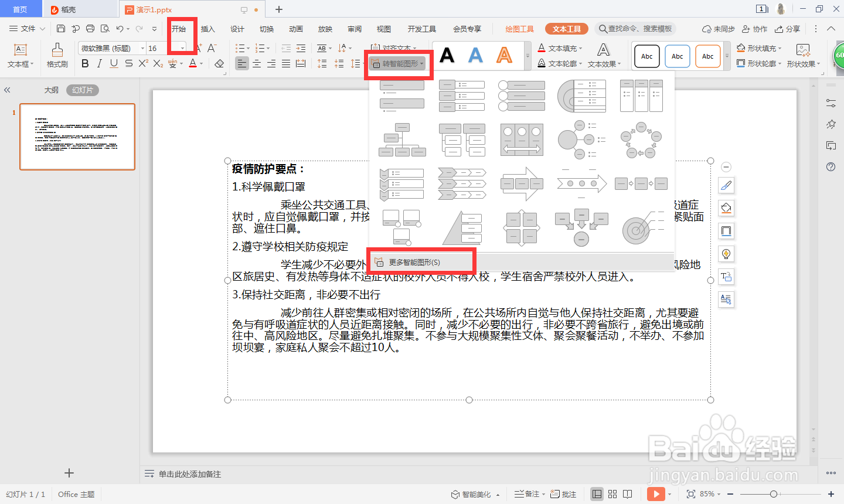
Task: Select 更多智能图形(S) from the menu
Action: pyautogui.click(x=421, y=261)
